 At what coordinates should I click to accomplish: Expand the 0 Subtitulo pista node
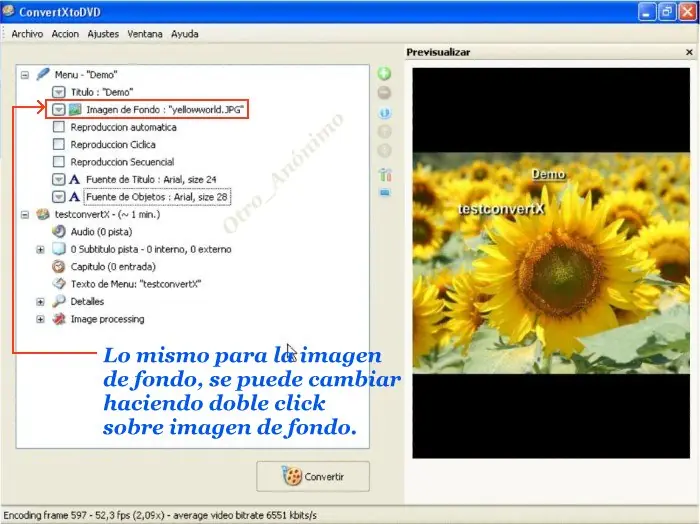point(40,249)
